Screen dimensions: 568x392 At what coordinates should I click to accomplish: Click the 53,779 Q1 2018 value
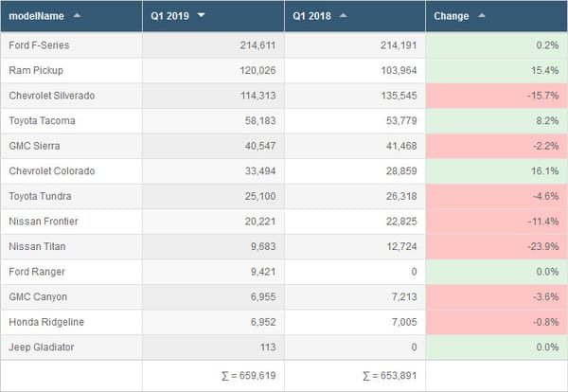(x=401, y=120)
